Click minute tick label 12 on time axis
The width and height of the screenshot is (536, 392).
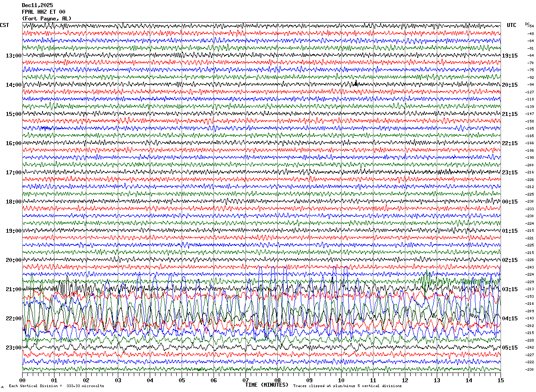pyautogui.click(x=405, y=380)
